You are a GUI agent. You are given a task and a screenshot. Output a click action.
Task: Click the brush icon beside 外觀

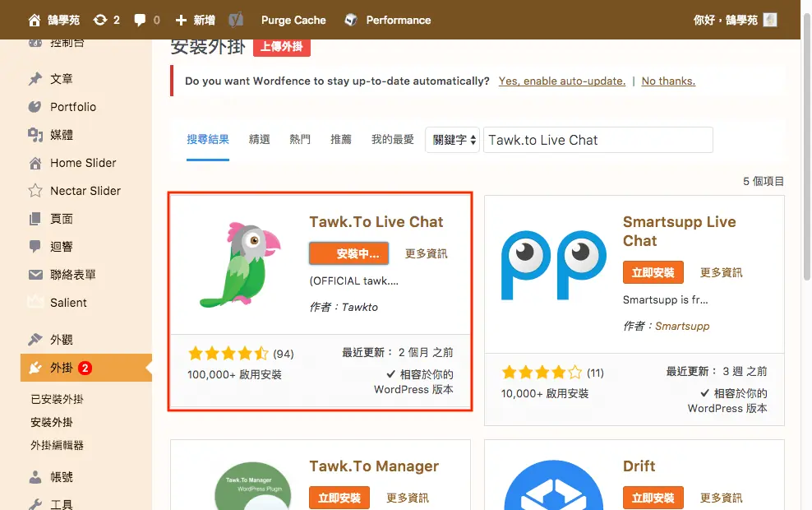[x=35, y=340]
